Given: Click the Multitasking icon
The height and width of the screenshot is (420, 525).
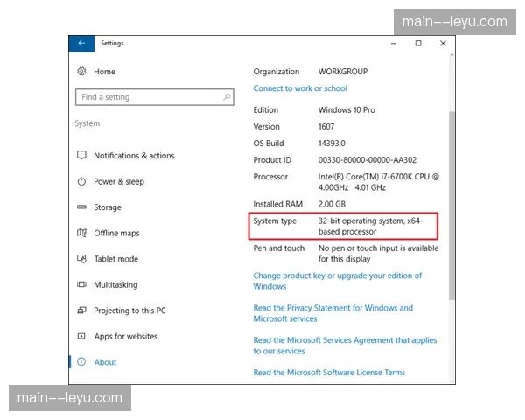Looking at the screenshot, I should coord(81,285).
